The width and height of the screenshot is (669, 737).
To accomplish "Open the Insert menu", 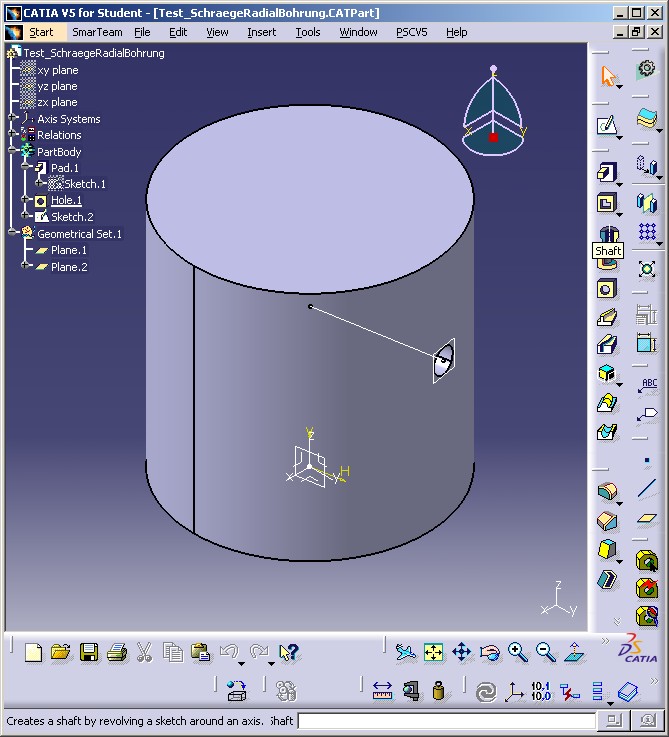I will [x=261, y=32].
